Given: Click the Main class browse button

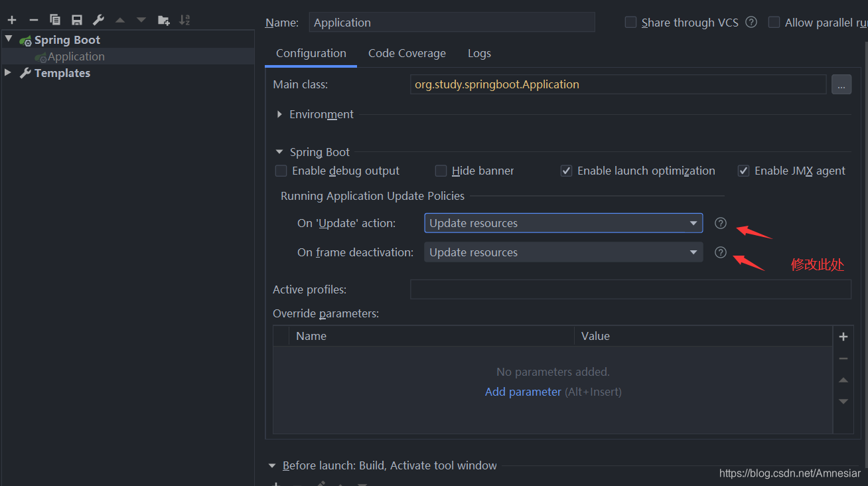Looking at the screenshot, I should click(x=841, y=85).
